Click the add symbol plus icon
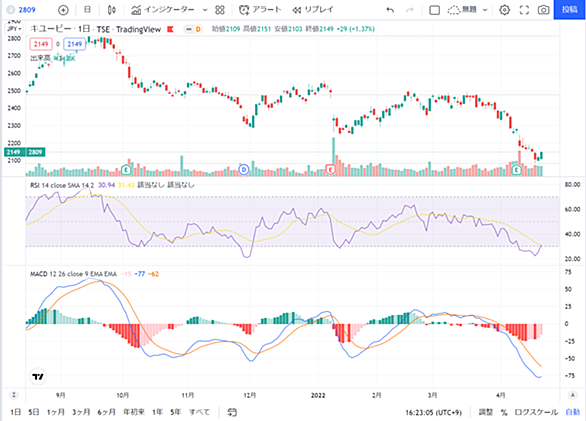The image size is (586, 421). (x=64, y=10)
